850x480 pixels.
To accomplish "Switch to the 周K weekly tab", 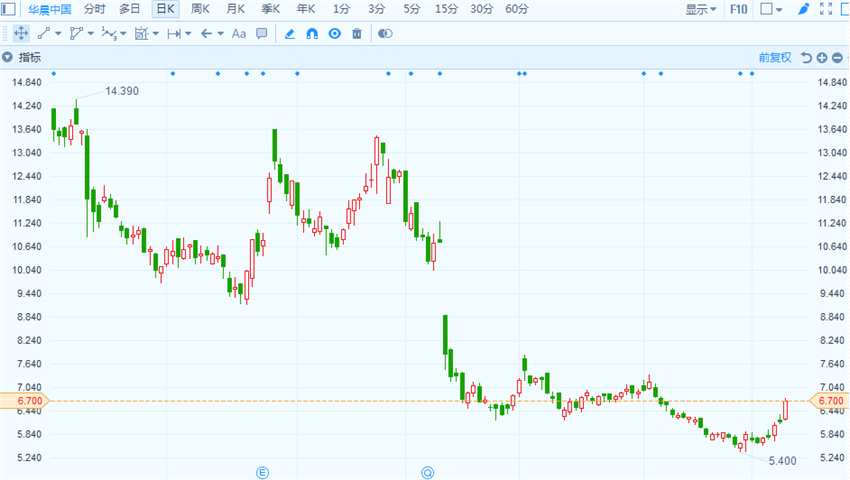I will 200,9.
